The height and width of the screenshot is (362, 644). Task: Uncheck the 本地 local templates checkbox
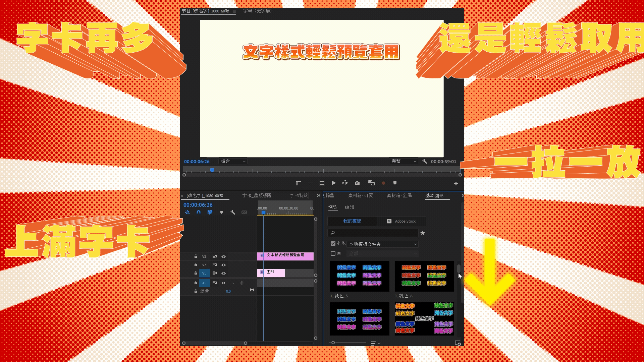coord(333,243)
